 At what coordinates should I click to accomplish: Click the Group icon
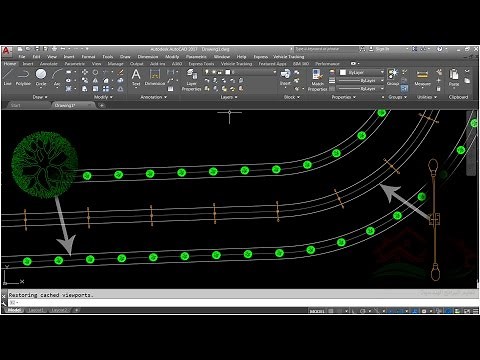(x=393, y=77)
